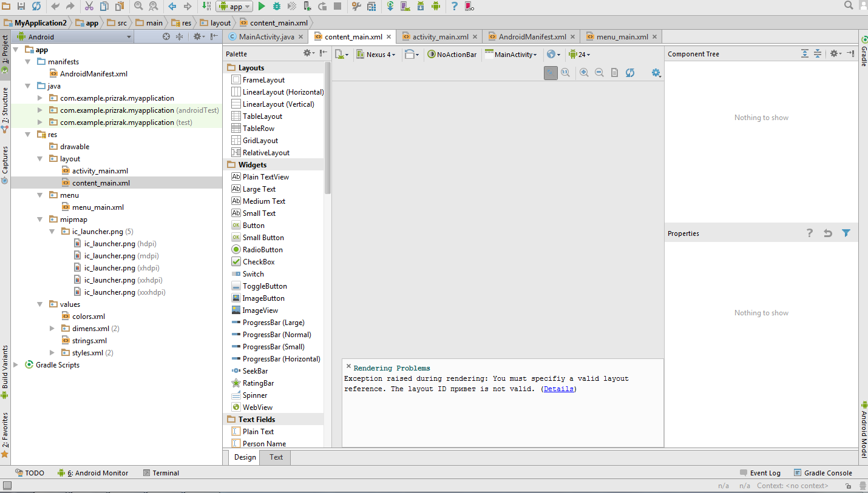868x493 pixels.
Task: Expand the Gradle Scripts tree node
Action: pyautogui.click(x=16, y=364)
